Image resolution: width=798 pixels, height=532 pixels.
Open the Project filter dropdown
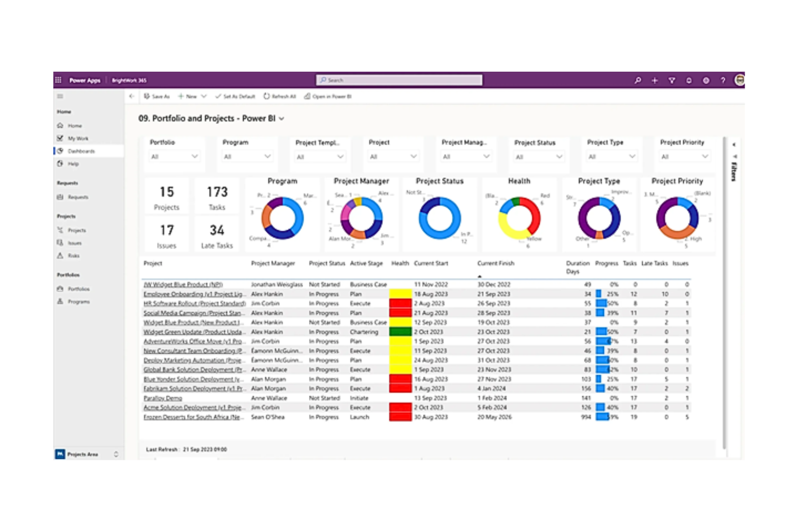[x=393, y=157]
